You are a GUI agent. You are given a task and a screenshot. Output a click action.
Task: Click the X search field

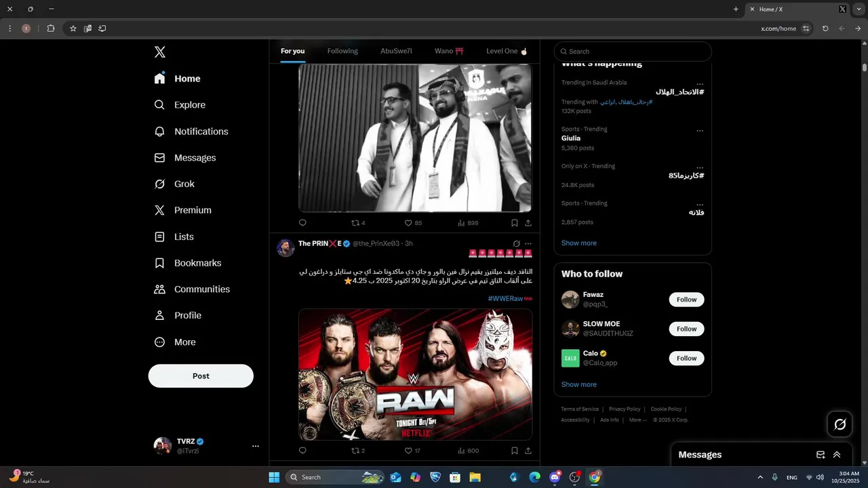(x=633, y=52)
